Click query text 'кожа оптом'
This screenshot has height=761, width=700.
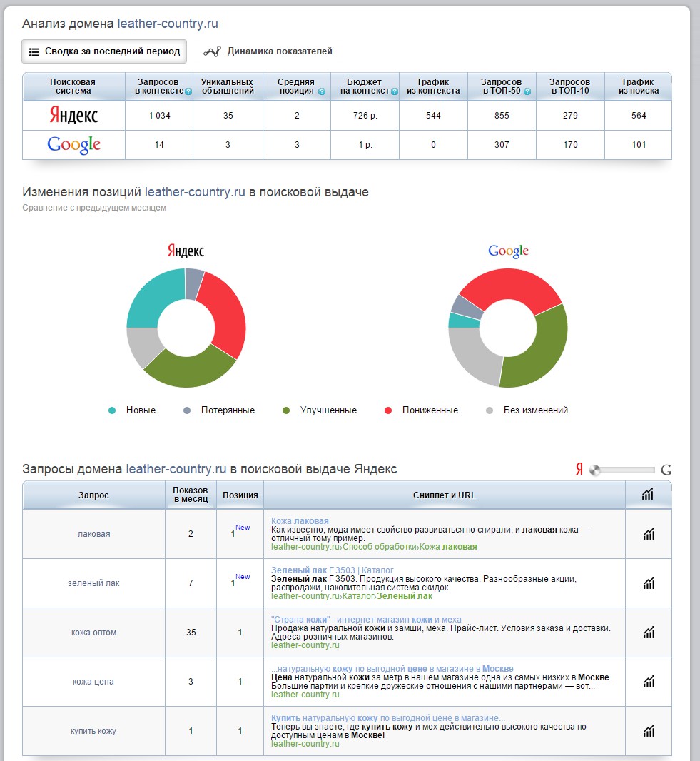[x=93, y=633]
